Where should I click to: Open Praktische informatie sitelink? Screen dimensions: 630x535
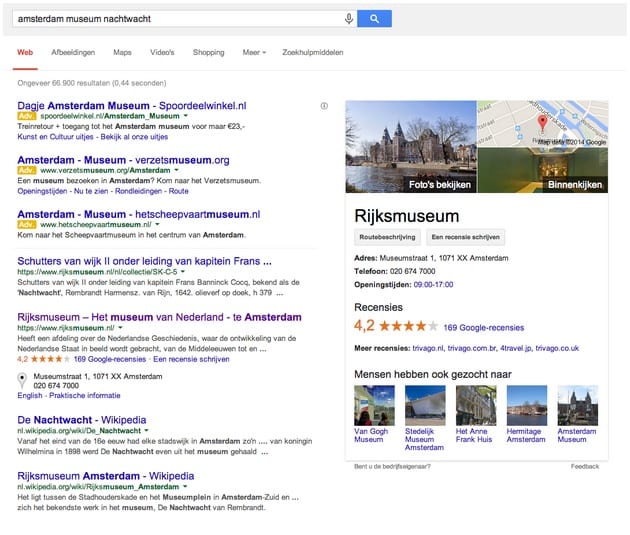(85, 396)
